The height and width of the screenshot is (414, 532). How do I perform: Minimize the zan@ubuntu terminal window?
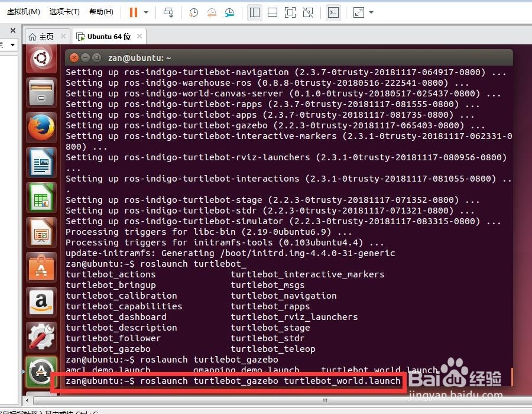[x=85, y=58]
